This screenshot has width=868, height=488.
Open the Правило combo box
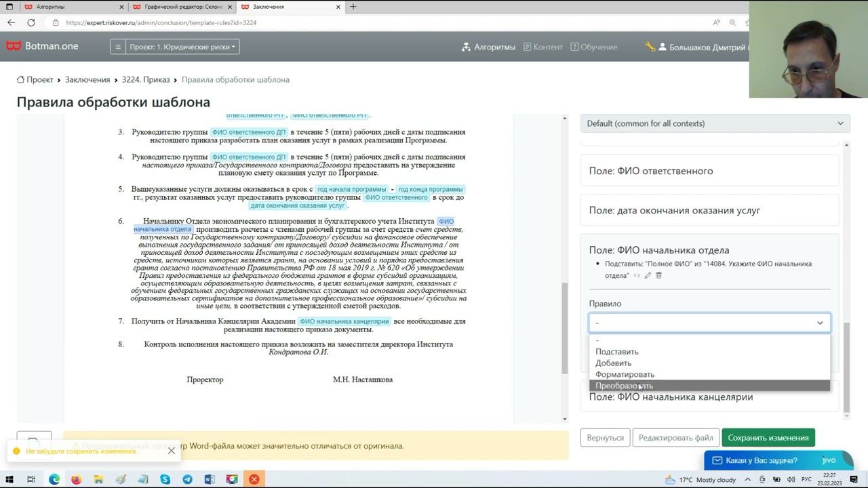(x=709, y=323)
